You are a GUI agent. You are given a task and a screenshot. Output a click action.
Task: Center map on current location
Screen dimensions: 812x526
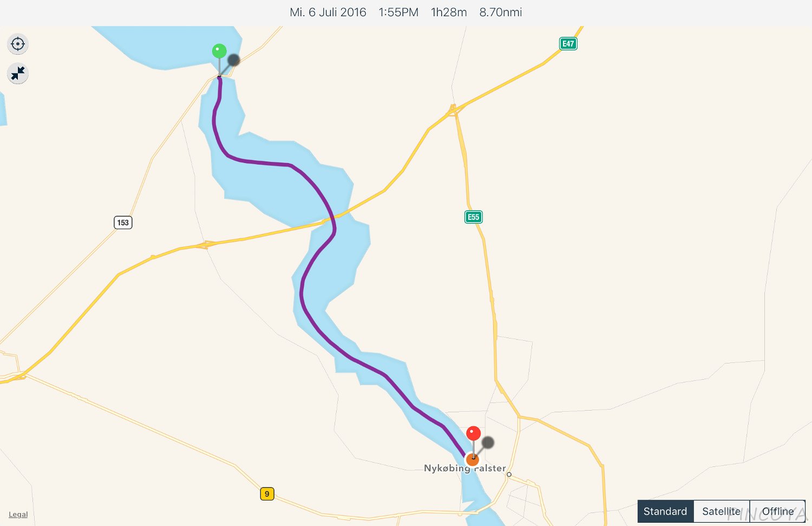tap(18, 44)
